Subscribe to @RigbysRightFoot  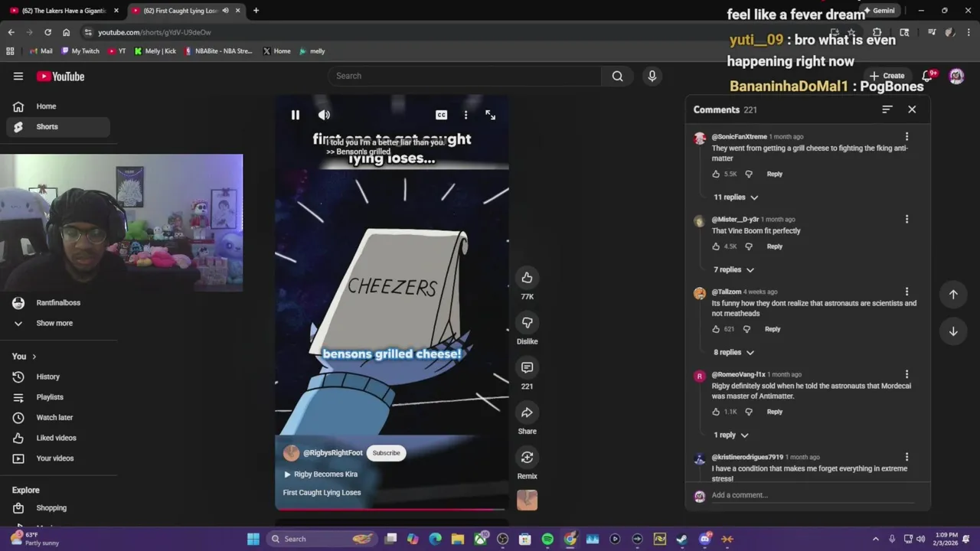[x=386, y=453]
